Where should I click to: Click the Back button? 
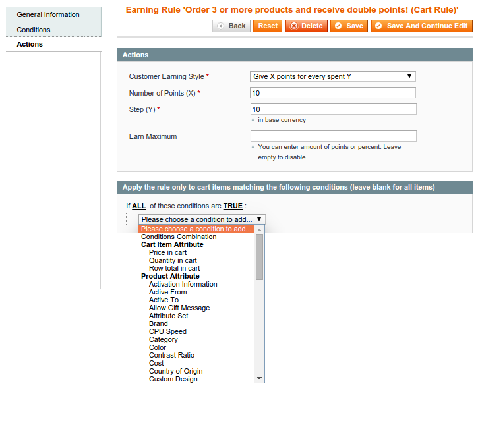pyautogui.click(x=231, y=26)
